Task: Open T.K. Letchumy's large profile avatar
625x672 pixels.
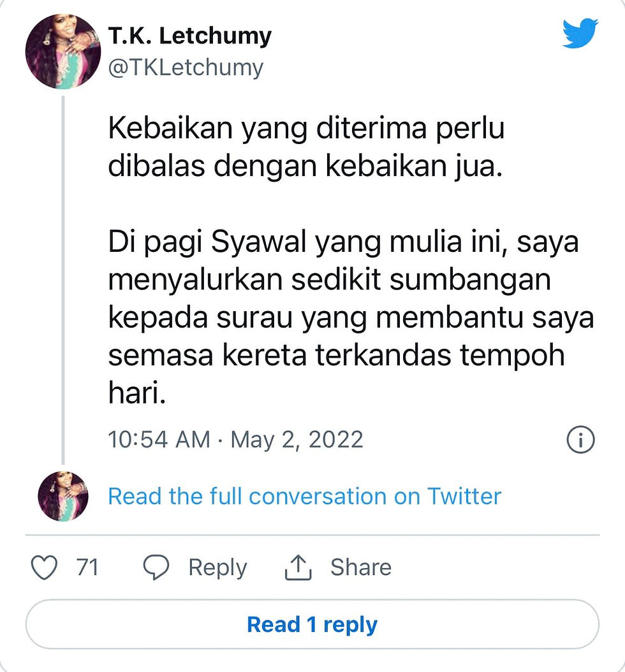Action: (63, 50)
